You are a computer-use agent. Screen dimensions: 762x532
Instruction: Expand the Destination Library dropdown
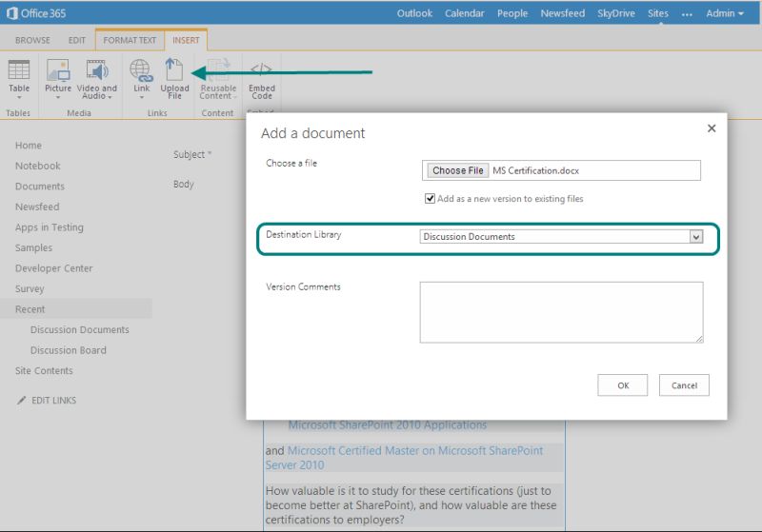pos(696,237)
